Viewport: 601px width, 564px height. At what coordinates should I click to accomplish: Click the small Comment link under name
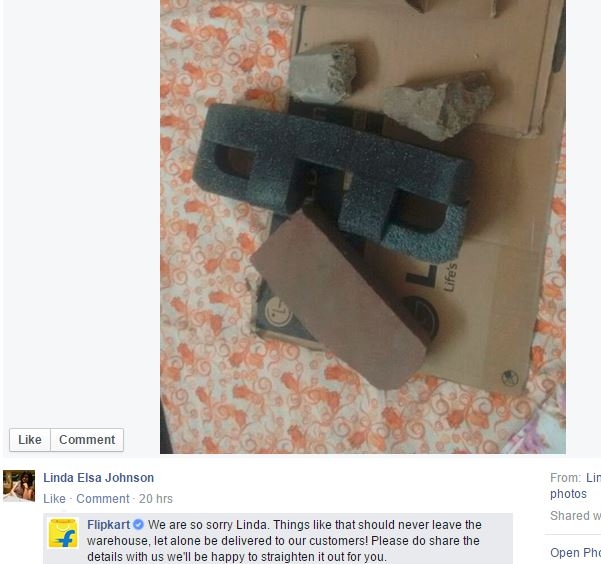(x=103, y=498)
